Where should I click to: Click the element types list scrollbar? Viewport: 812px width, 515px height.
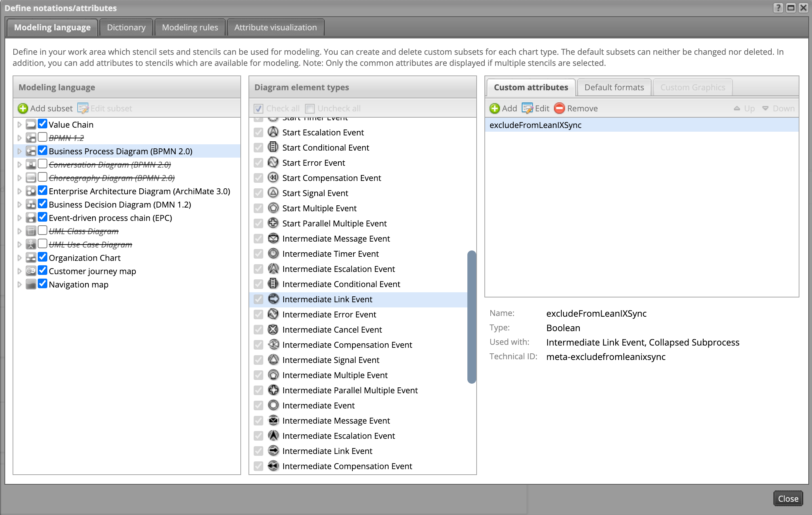click(x=471, y=317)
